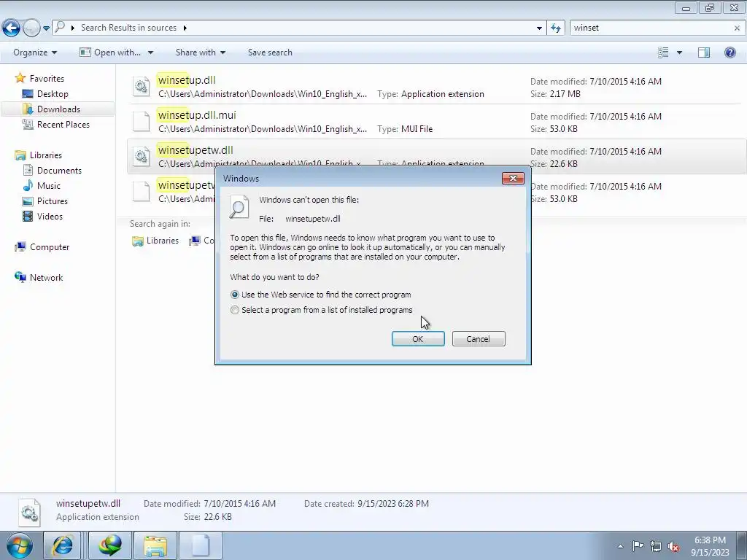Click Windows Explorer taskbar icon

pyautogui.click(x=155, y=545)
